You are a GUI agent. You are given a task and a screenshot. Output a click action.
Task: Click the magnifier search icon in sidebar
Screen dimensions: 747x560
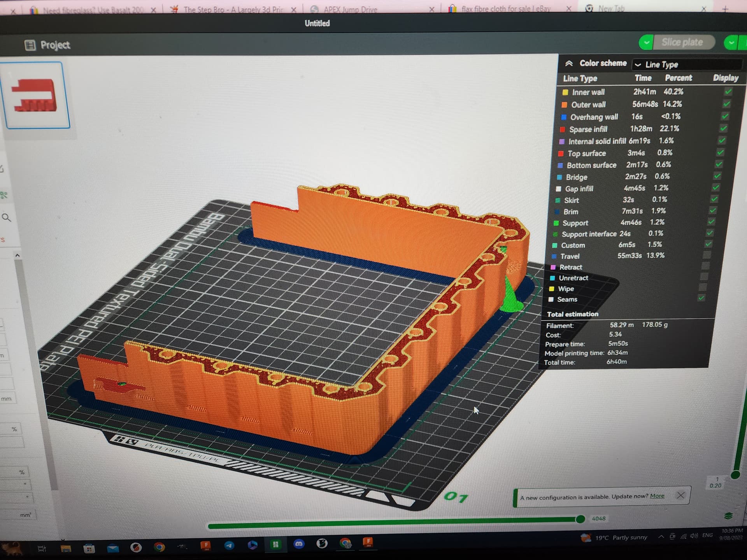coord(6,217)
